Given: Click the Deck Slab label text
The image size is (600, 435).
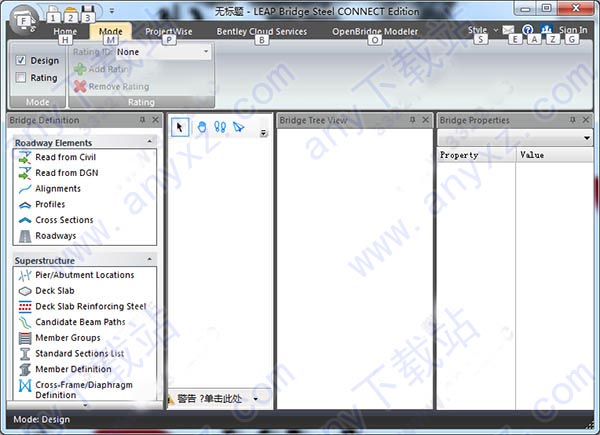Looking at the screenshot, I should tap(55, 291).
